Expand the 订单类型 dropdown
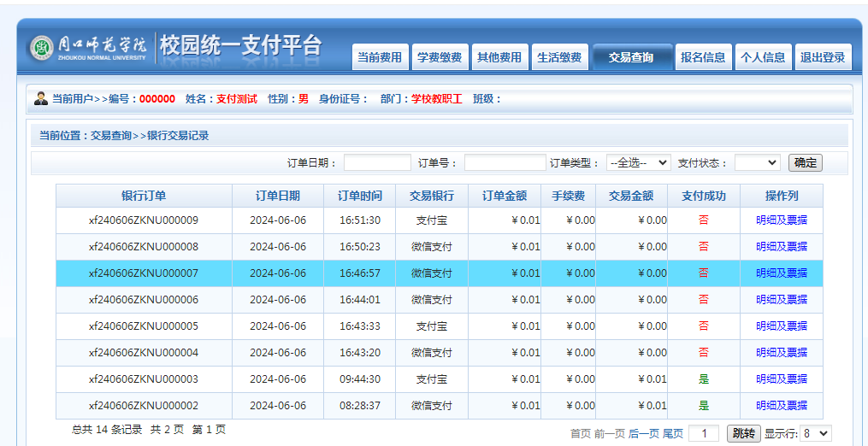Screen dimensions: 868x446 pyautogui.click(x=639, y=162)
